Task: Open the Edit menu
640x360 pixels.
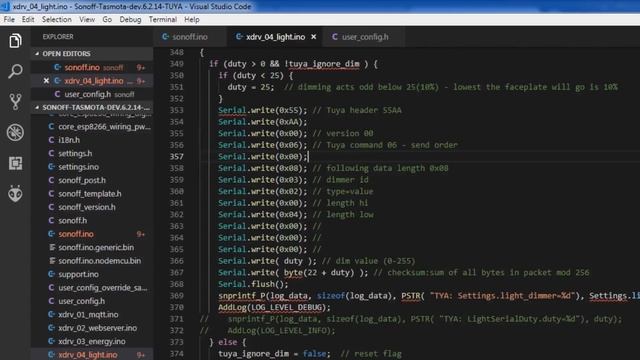Action: point(28,20)
